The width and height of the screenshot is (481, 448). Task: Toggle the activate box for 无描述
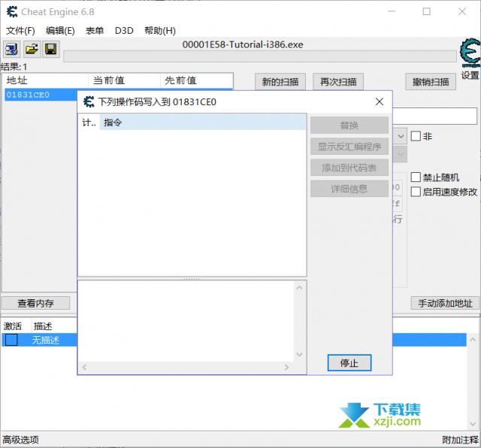(11, 340)
